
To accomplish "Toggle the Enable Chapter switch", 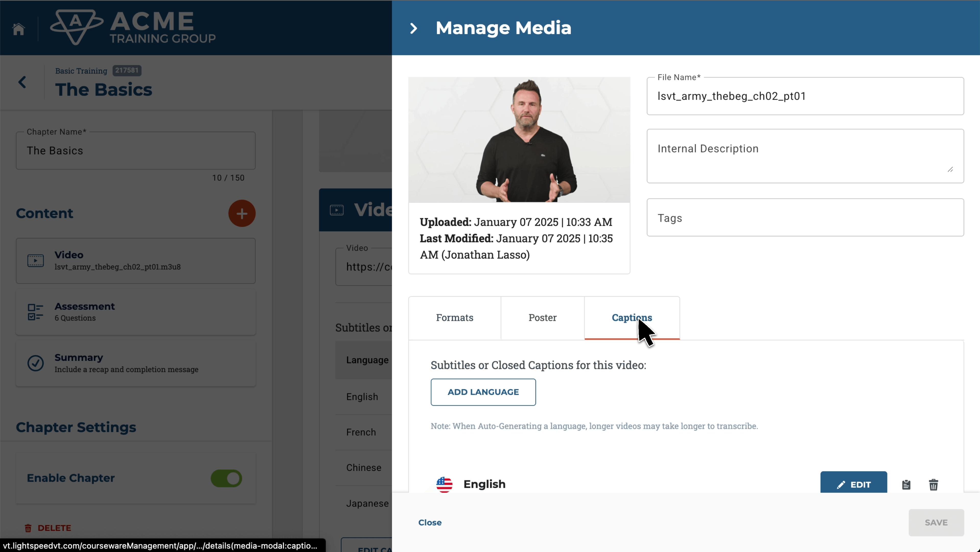I will tap(226, 478).
